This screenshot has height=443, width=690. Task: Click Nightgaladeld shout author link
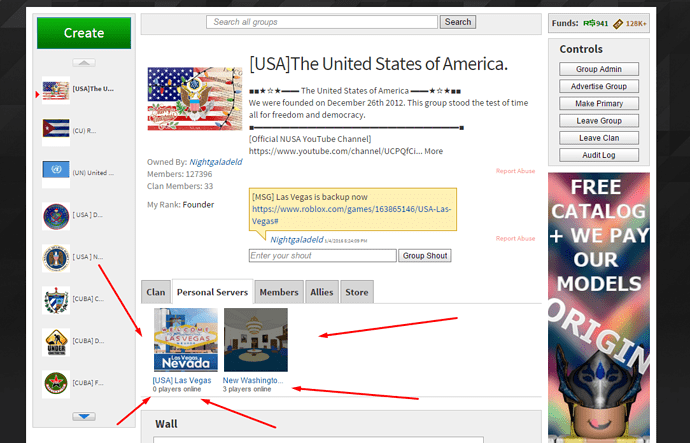[x=297, y=240]
